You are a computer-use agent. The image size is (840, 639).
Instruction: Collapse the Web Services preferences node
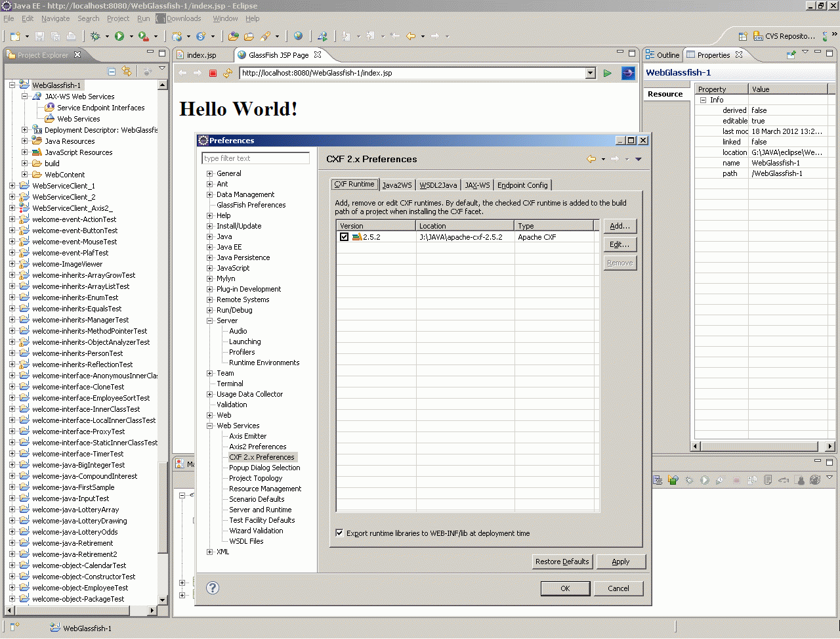coord(210,426)
